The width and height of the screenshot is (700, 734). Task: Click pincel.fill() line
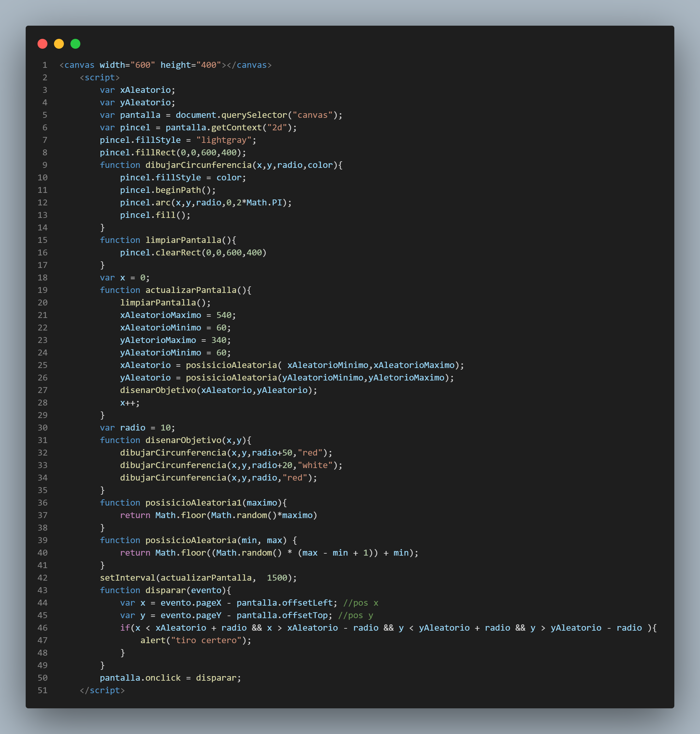click(x=155, y=215)
